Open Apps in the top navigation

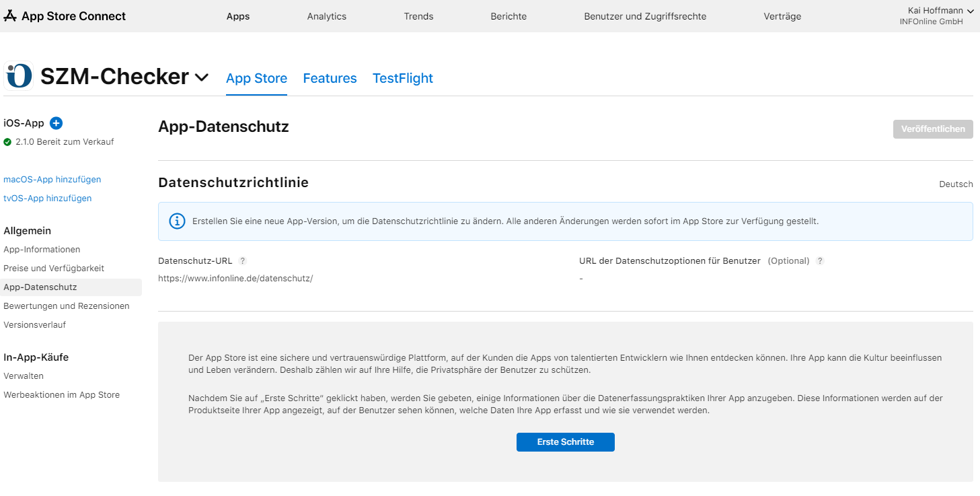(x=238, y=16)
